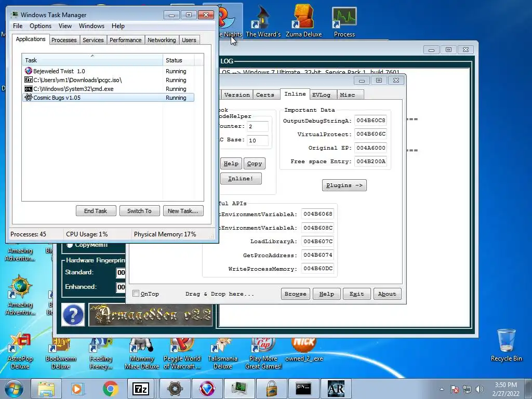532x399 pixels.
Task: Select the cmd.exe task row
Action: tap(108, 89)
